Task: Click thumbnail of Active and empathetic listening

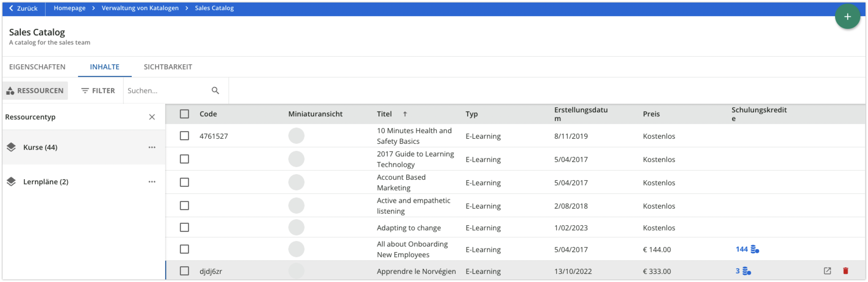Action: 296,206
